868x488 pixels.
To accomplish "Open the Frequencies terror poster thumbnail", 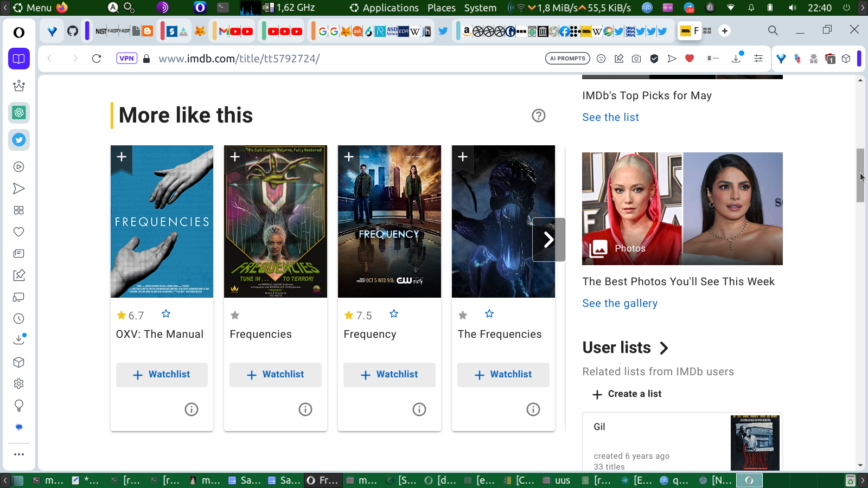I will 276,221.
